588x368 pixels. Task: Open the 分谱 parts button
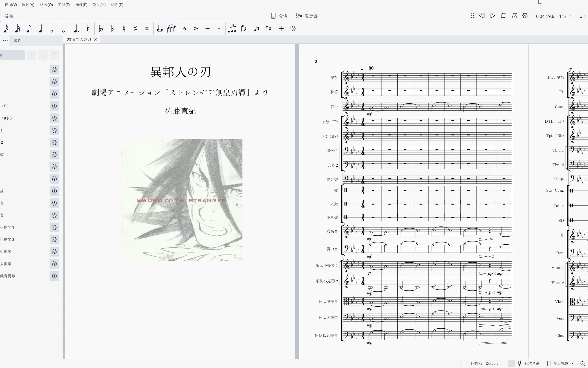(x=279, y=16)
